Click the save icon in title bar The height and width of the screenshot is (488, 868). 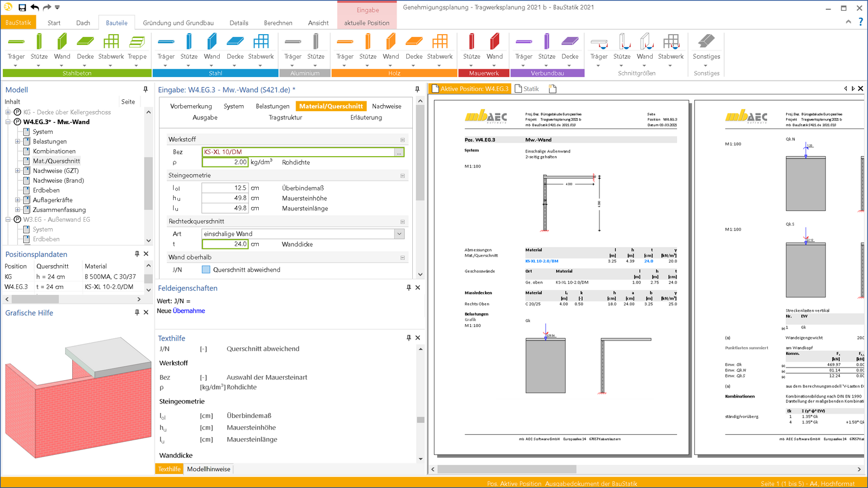(22, 8)
